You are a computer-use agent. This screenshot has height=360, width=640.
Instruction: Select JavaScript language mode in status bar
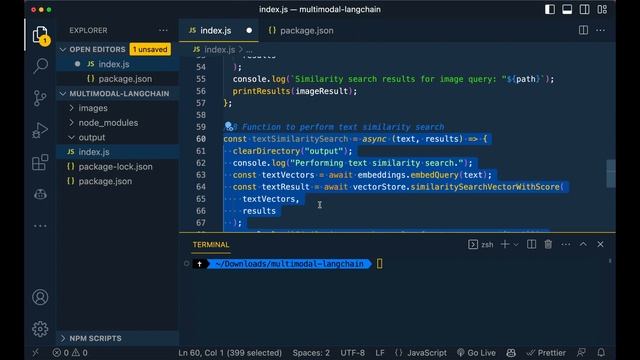427,353
